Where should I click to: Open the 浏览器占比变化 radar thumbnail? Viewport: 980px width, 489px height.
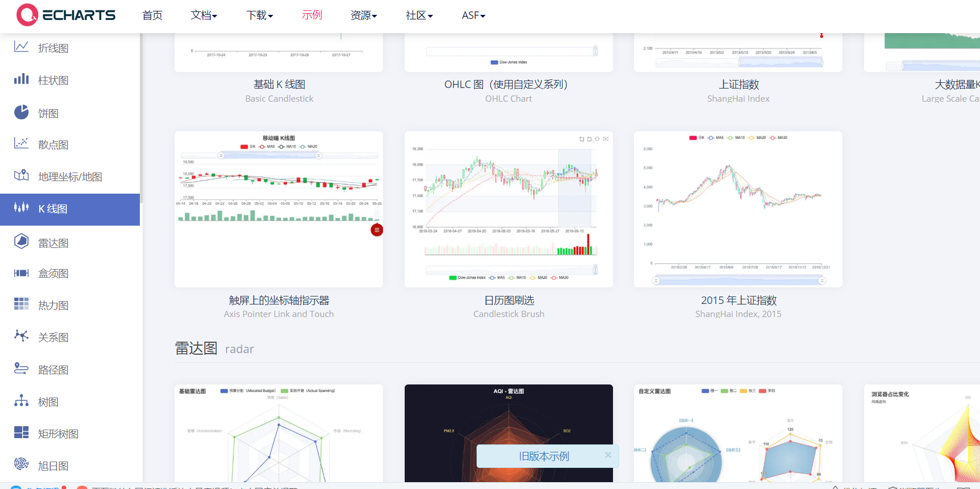tap(922, 433)
